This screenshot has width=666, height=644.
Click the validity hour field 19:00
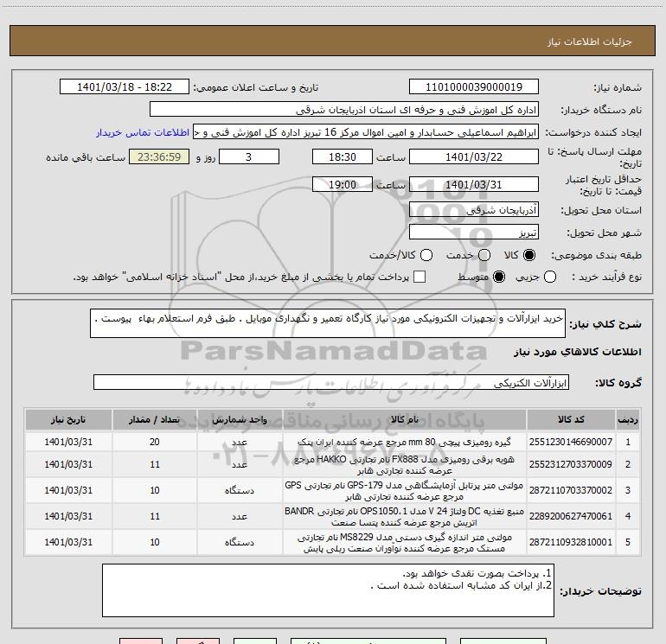pyautogui.click(x=343, y=185)
